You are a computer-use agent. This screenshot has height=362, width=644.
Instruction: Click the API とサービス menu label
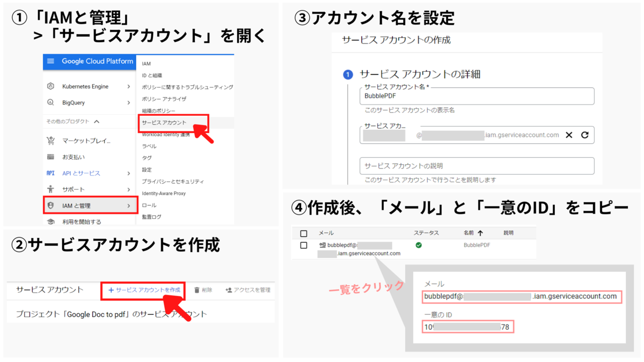(81, 173)
